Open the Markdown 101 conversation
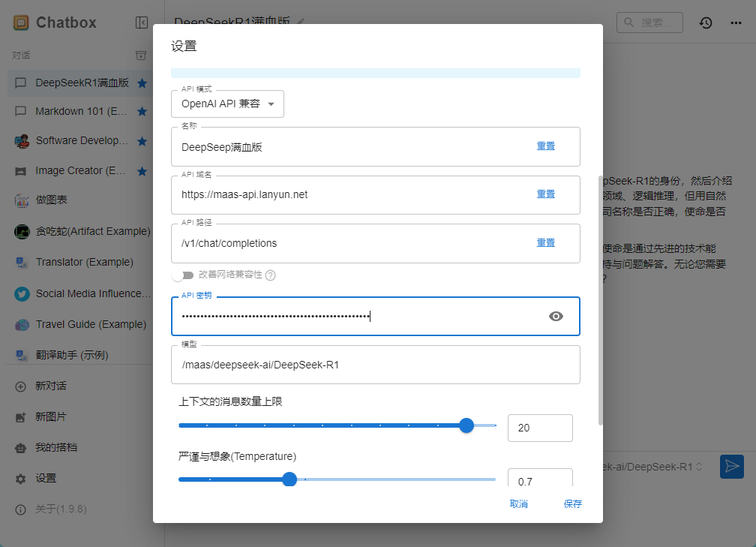The width and height of the screenshot is (756, 547). coord(80,111)
